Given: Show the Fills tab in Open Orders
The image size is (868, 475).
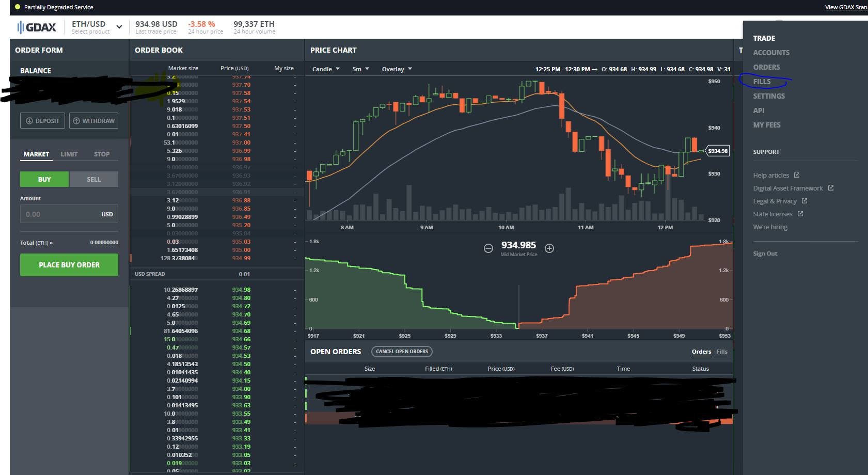Looking at the screenshot, I should (722, 352).
